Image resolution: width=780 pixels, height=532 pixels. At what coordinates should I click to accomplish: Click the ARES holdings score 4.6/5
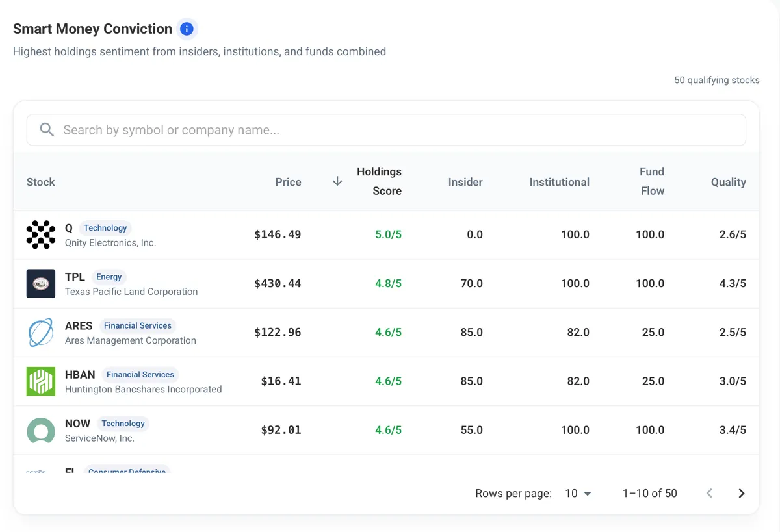389,332
